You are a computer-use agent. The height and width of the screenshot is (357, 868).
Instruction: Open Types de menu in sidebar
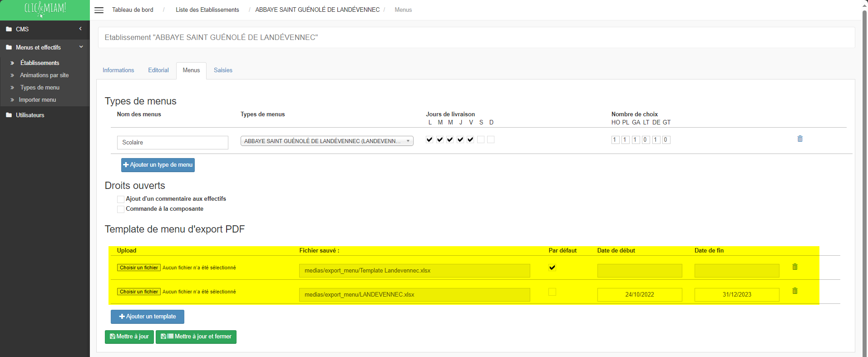(x=40, y=87)
